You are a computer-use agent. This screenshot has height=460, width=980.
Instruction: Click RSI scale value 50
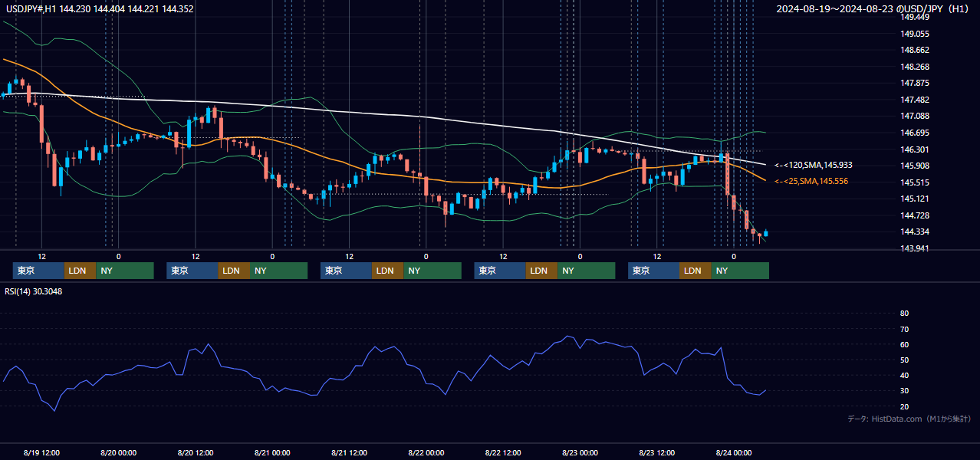904,360
